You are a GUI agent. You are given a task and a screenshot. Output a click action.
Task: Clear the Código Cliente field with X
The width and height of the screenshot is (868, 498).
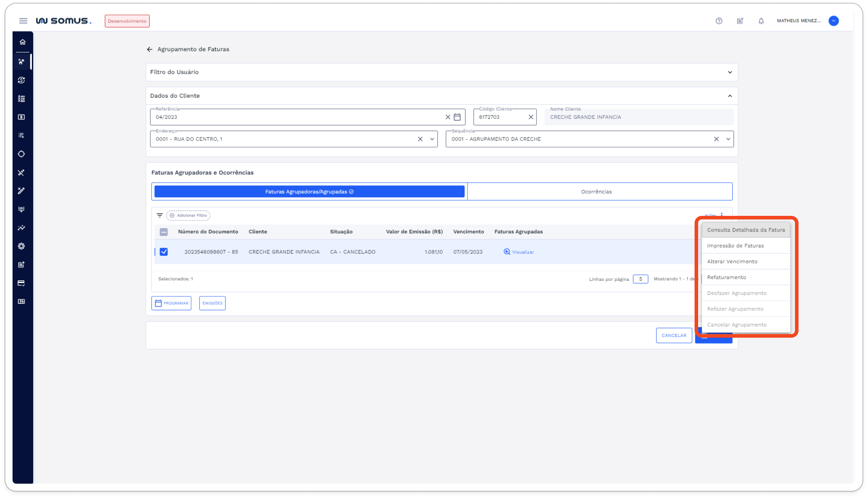[x=531, y=117]
